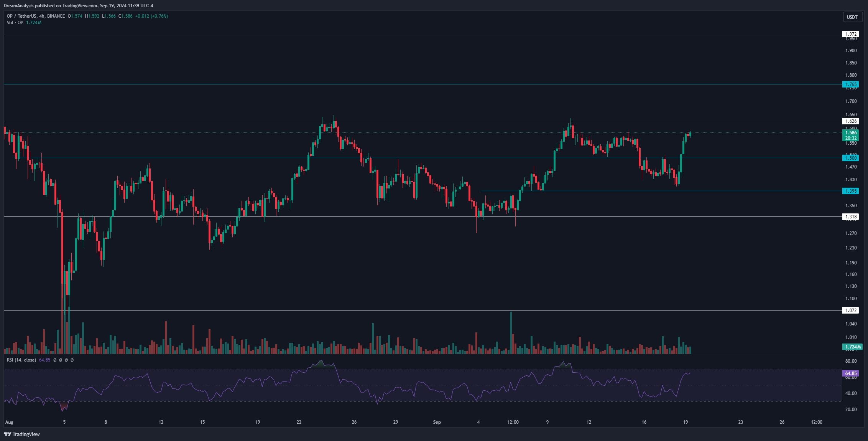This screenshot has height=441, width=868.
Task: Click the 1.500 blue price label
Action: coord(850,158)
